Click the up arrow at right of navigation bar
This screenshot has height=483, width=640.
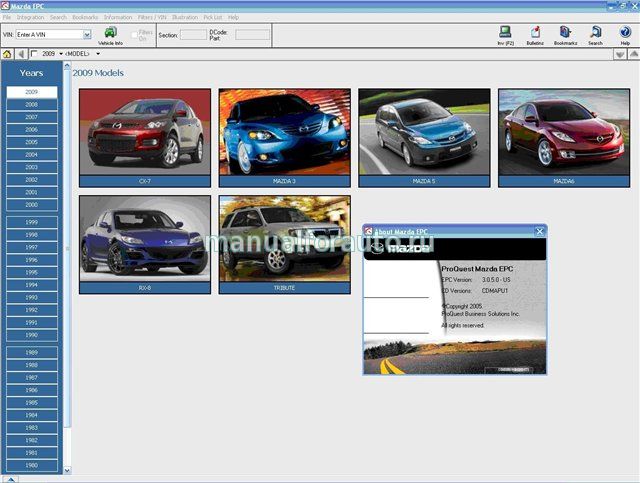[x=634, y=54]
